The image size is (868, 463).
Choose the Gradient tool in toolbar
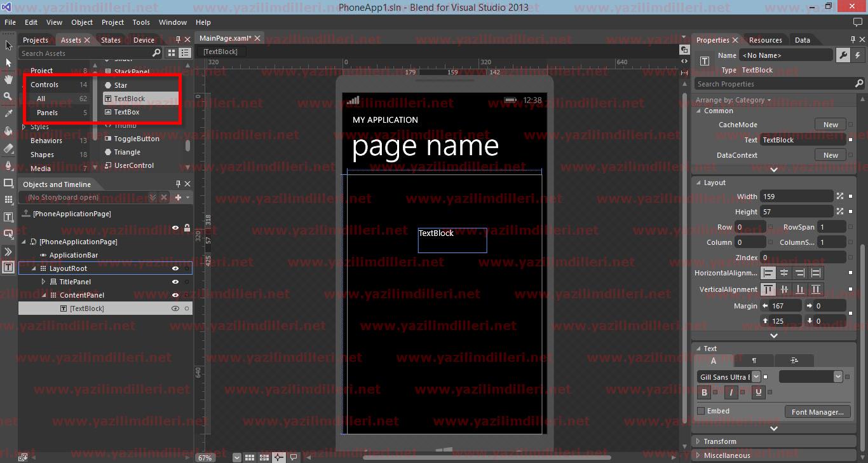pos(8,148)
